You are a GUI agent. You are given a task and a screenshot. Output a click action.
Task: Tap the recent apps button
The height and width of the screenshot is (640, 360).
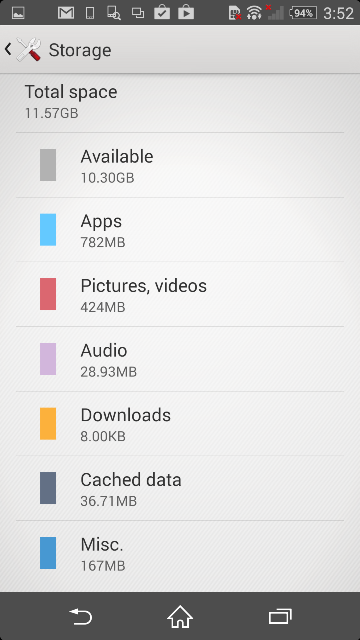280,616
